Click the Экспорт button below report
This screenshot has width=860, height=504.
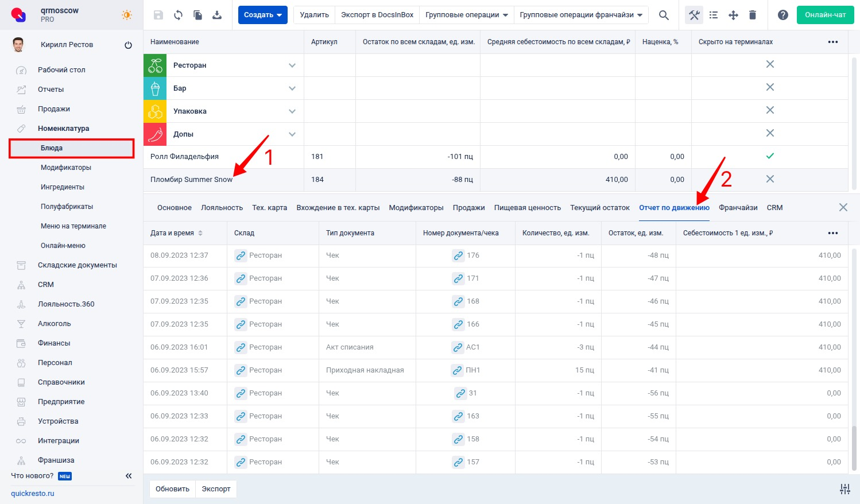(x=216, y=489)
